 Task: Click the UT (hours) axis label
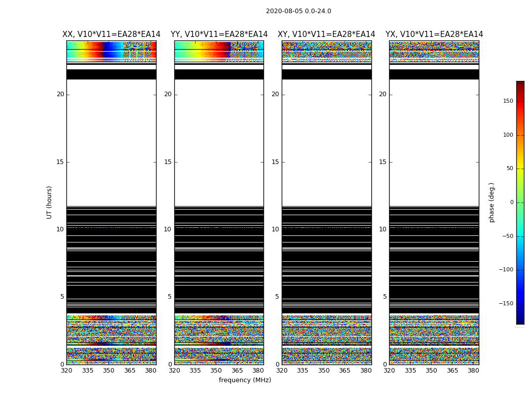coord(50,202)
